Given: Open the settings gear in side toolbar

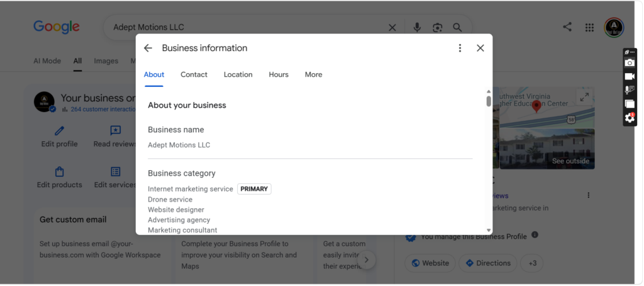Looking at the screenshot, I should pyautogui.click(x=630, y=118).
